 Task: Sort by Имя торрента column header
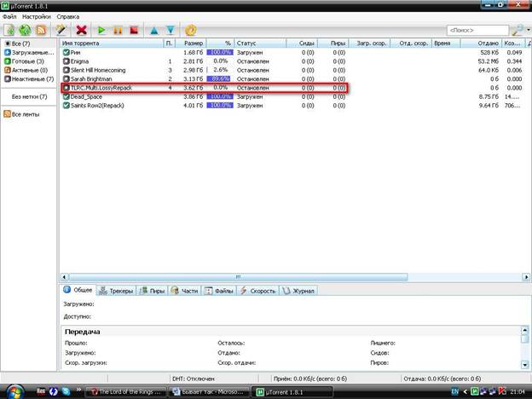tap(112, 43)
